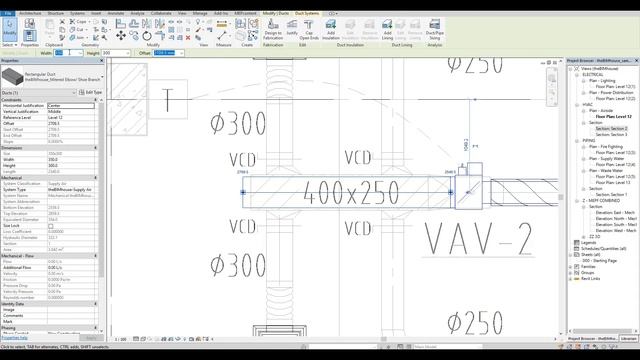Select the Mirror Pick Axis tool

click(x=147, y=23)
